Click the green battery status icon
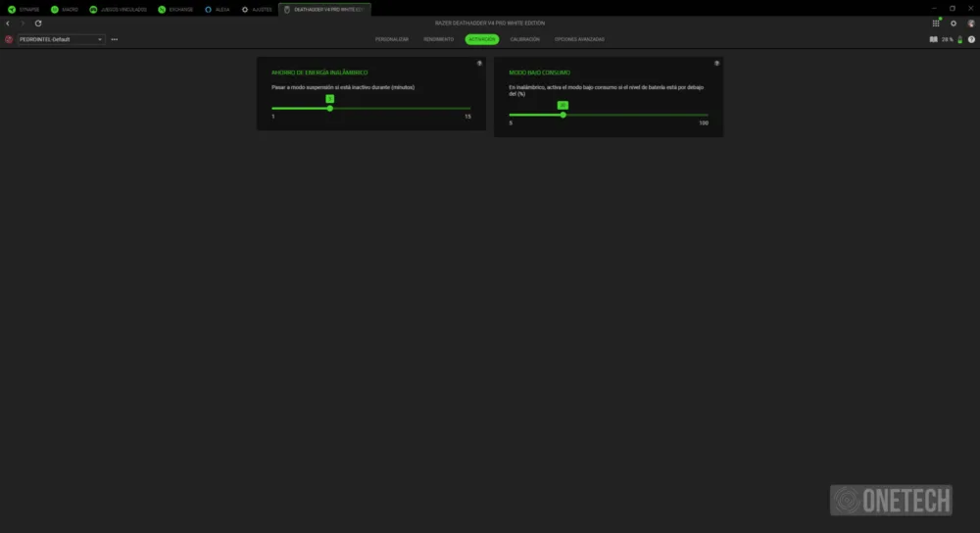The width and height of the screenshot is (980, 533). point(960,39)
